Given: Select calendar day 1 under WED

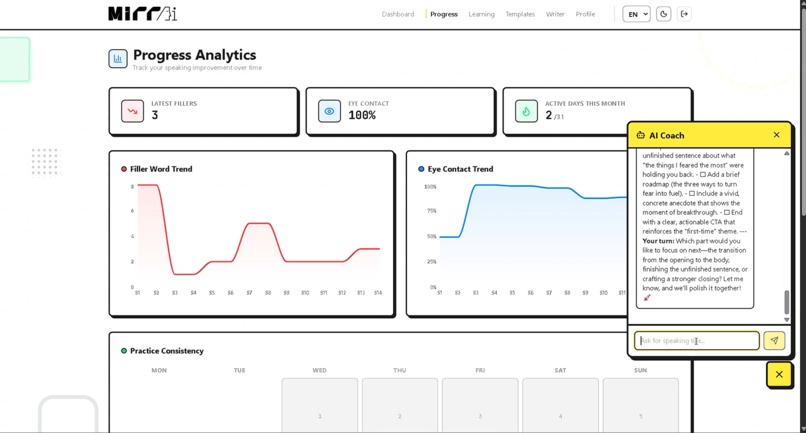Looking at the screenshot, I should coord(320,405).
